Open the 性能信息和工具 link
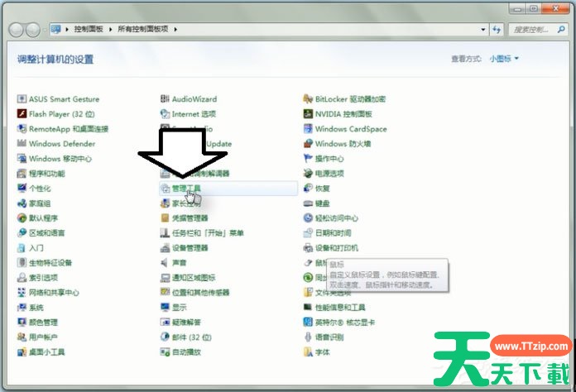This screenshot has height=392, width=576. click(340, 308)
